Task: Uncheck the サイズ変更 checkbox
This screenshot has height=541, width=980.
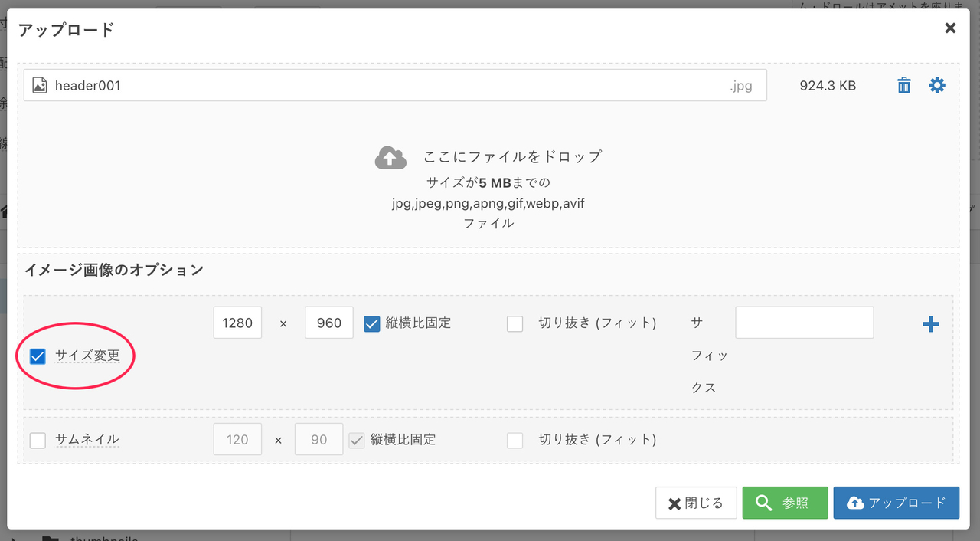Action: [x=38, y=356]
